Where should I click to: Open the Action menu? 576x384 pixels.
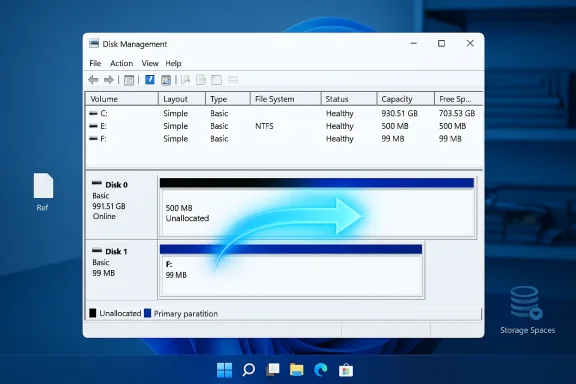122,63
